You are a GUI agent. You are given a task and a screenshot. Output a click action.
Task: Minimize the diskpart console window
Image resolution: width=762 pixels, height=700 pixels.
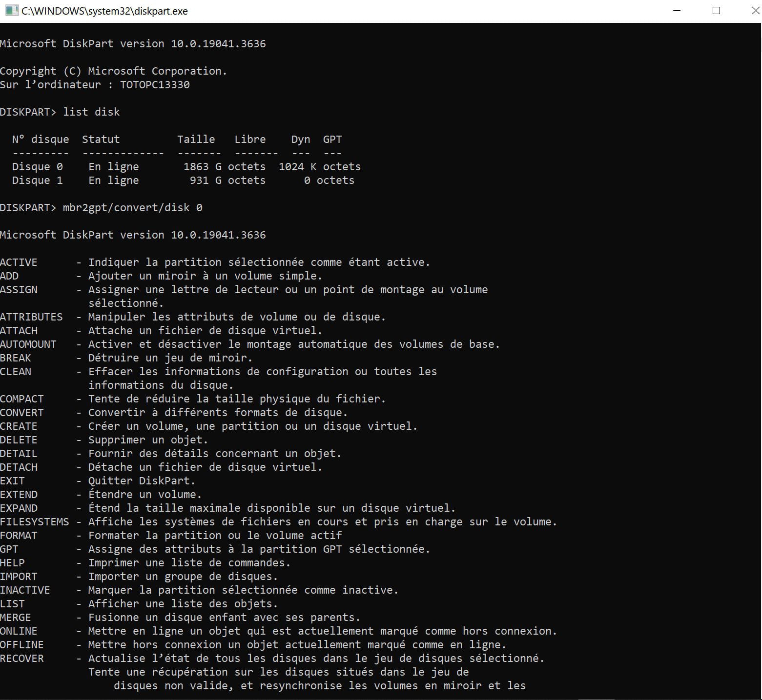pos(677,11)
